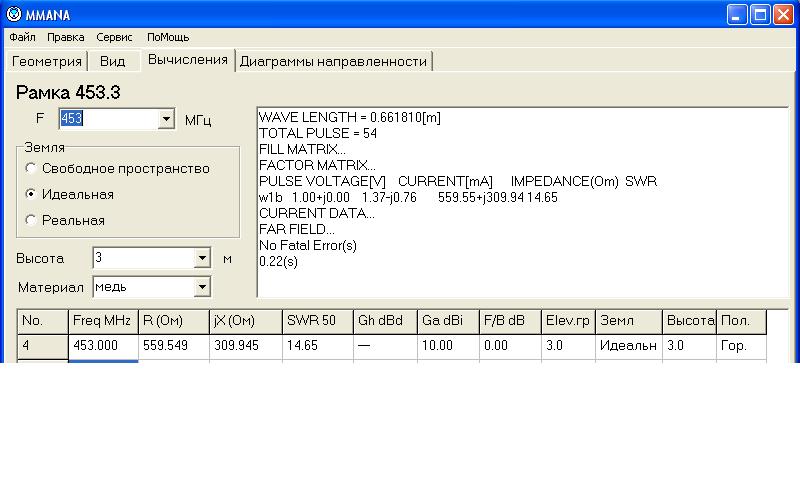Open the Правка menu
Screen dimensions: 800x477
pos(66,37)
